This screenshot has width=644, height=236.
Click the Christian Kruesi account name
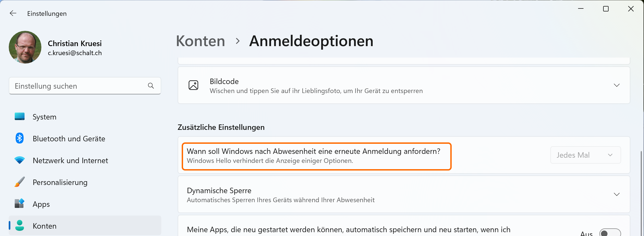click(x=75, y=43)
